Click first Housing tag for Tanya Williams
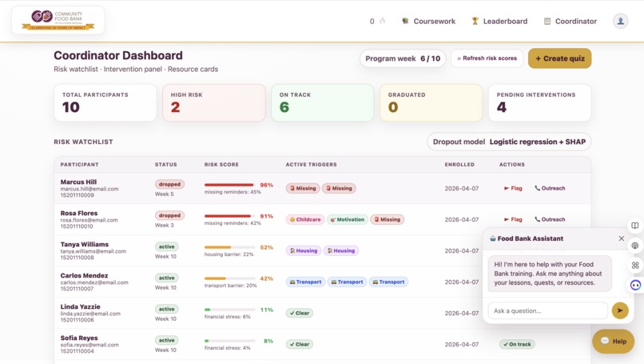Image resolution: width=644 pixels, height=364 pixels. 304,251
